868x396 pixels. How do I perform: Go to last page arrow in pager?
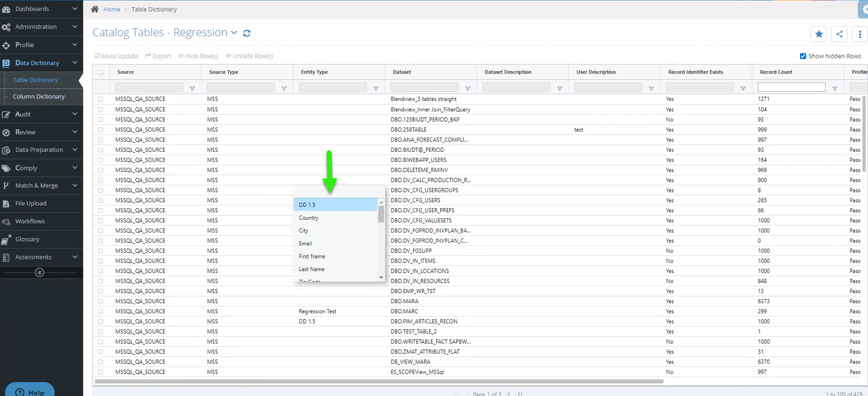[x=520, y=393]
